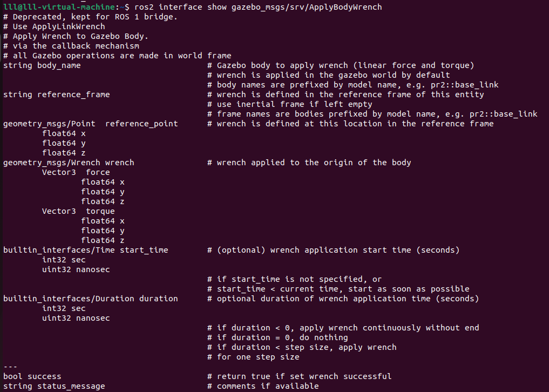
Task: Click 'int32 sec' under start_time
Action: (x=64, y=260)
